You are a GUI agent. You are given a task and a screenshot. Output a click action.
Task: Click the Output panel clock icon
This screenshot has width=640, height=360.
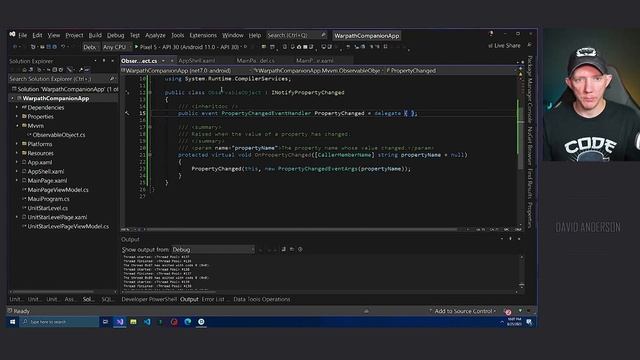click(x=300, y=249)
